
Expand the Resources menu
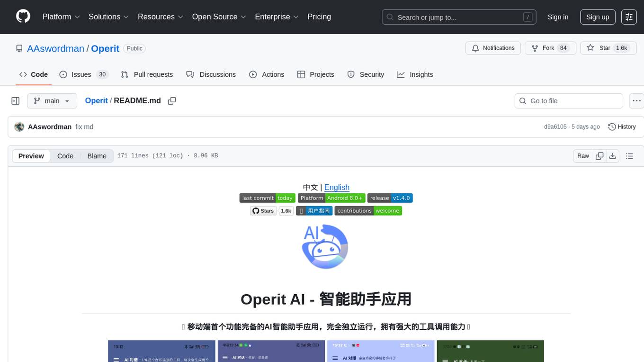tap(161, 17)
